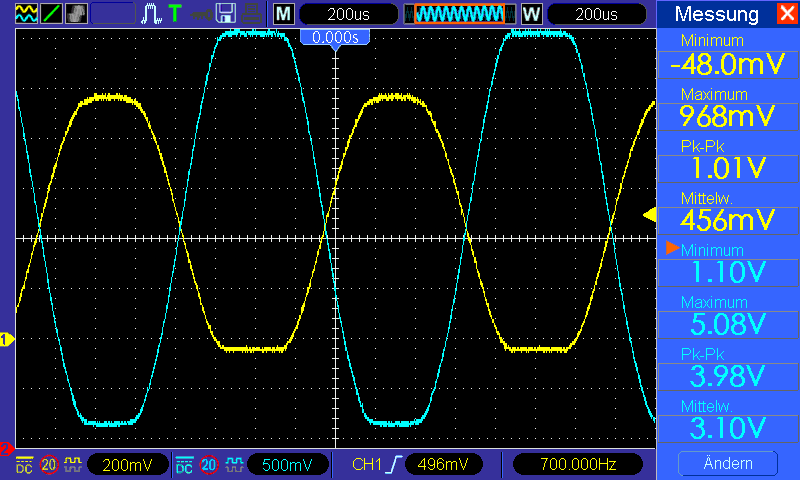Open the yellow channel 200mV scale field
Image resolution: width=800 pixels, height=480 pixels.
126,464
